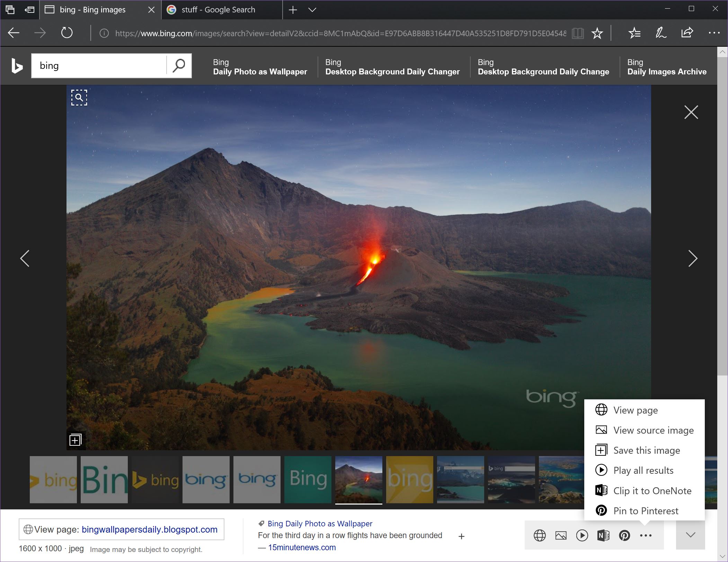Click the Play all results button

pyautogui.click(x=643, y=471)
